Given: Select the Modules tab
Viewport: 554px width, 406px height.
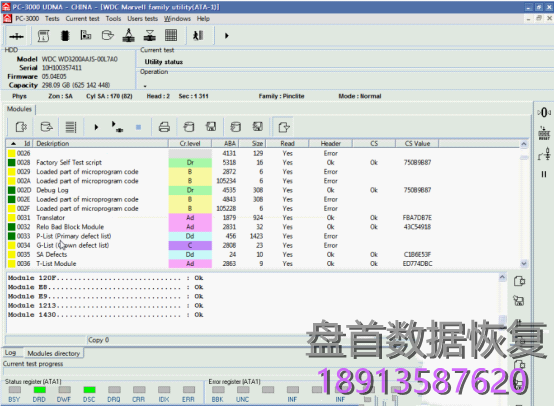Looking at the screenshot, I should tap(19, 109).
